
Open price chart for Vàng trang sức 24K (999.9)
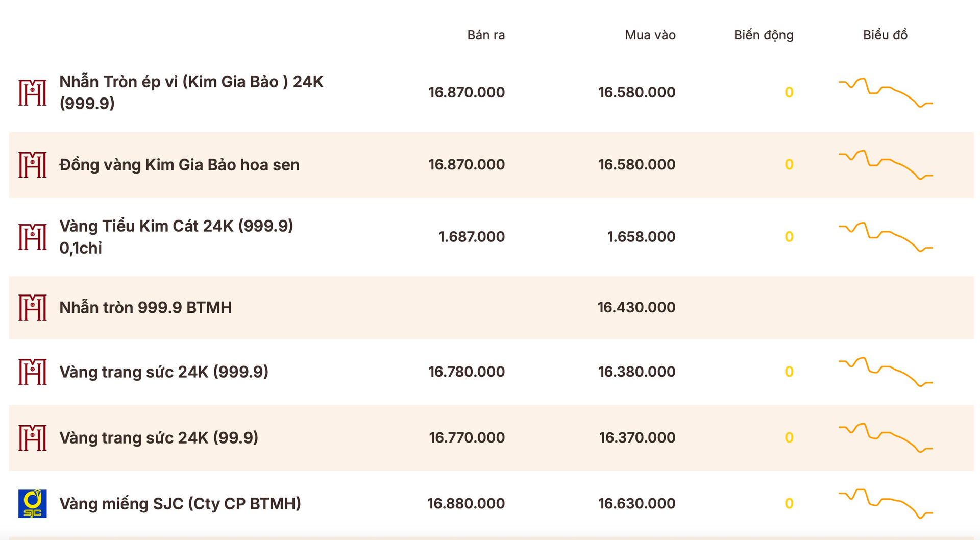click(x=885, y=372)
